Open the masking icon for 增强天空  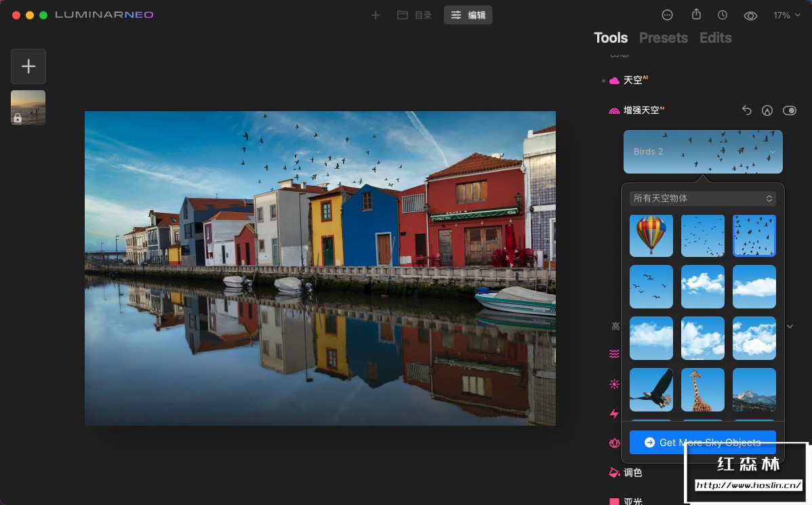[x=767, y=110]
